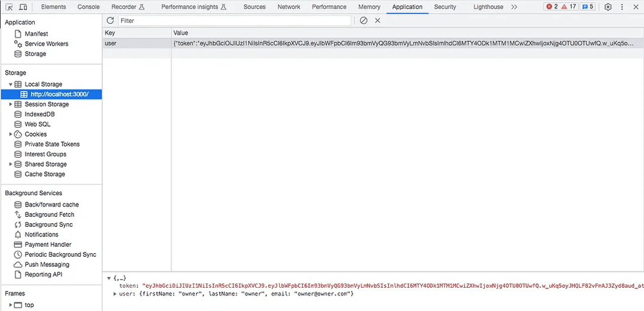Open the Console tab

[x=88, y=7]
